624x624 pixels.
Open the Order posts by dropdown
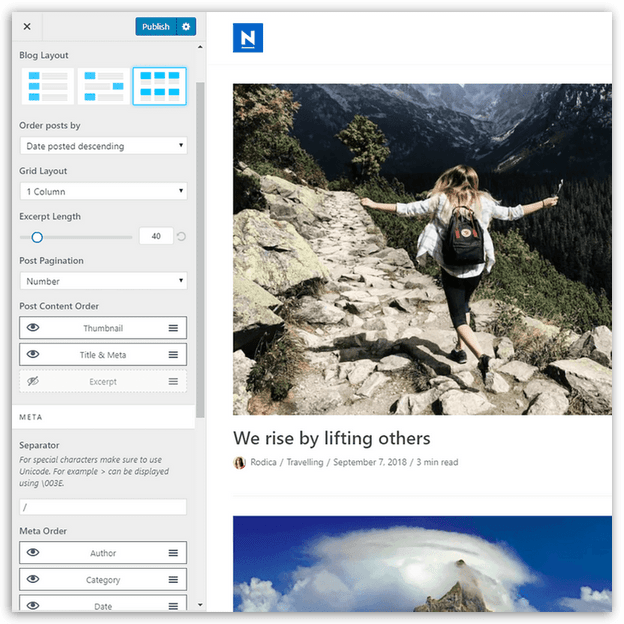coord(103,146)
